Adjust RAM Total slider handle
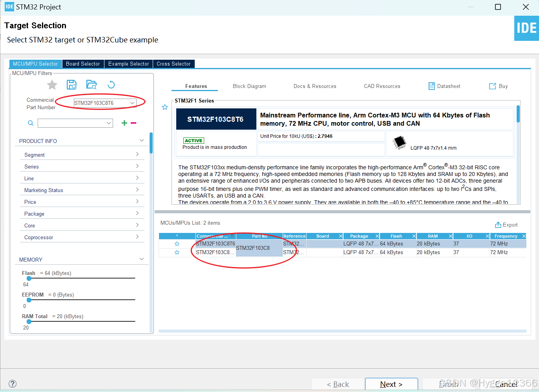539x392 pixels. (29, 322)
